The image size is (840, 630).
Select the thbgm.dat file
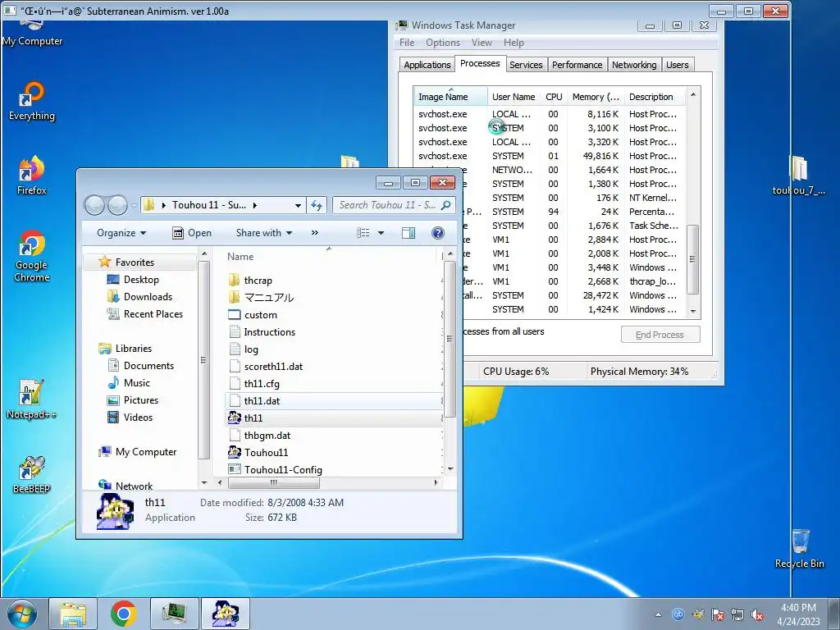click(267, 436)
